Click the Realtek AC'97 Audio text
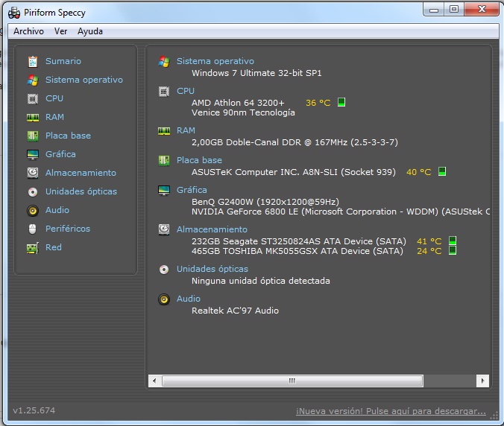The width and height of the screenshot is (504, 426). point(235,311)
